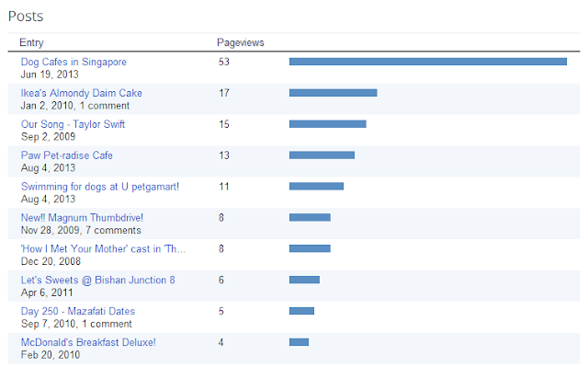The image size is (588, 367).
Task: Click the Posts section heading
Action: tap(26, 17)
